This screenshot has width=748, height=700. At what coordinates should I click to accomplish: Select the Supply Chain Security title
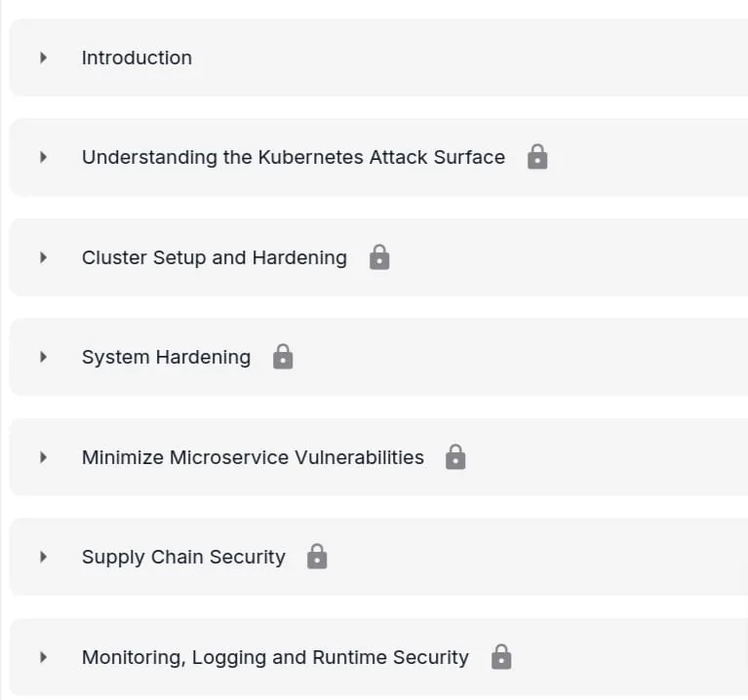183,557
